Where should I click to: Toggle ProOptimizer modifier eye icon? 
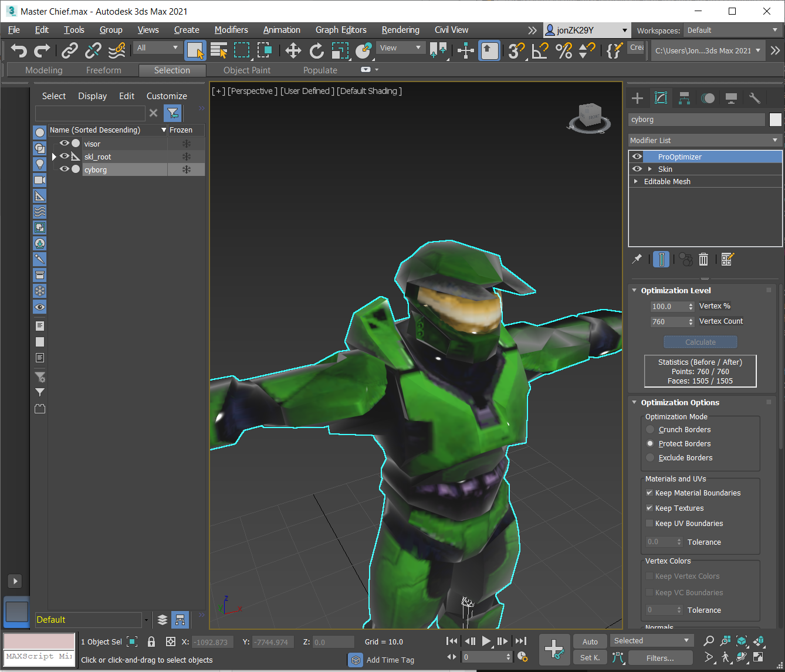pyautogui.click(x=637, y=157)
